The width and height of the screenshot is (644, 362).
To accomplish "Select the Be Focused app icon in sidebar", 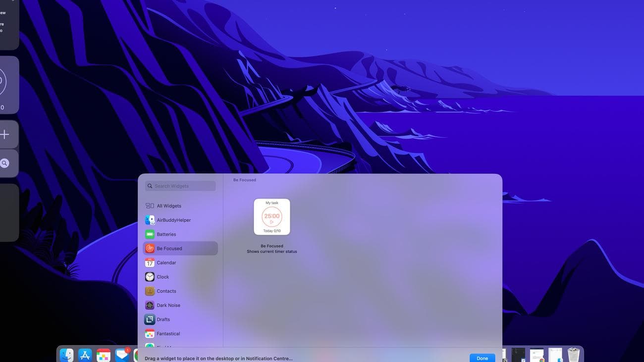I will pyautogui.click(x=150, y=248).
